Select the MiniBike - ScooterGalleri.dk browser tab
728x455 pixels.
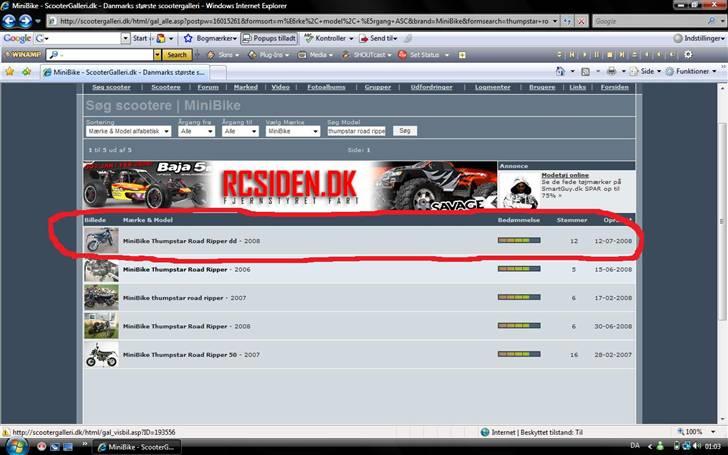124,72
